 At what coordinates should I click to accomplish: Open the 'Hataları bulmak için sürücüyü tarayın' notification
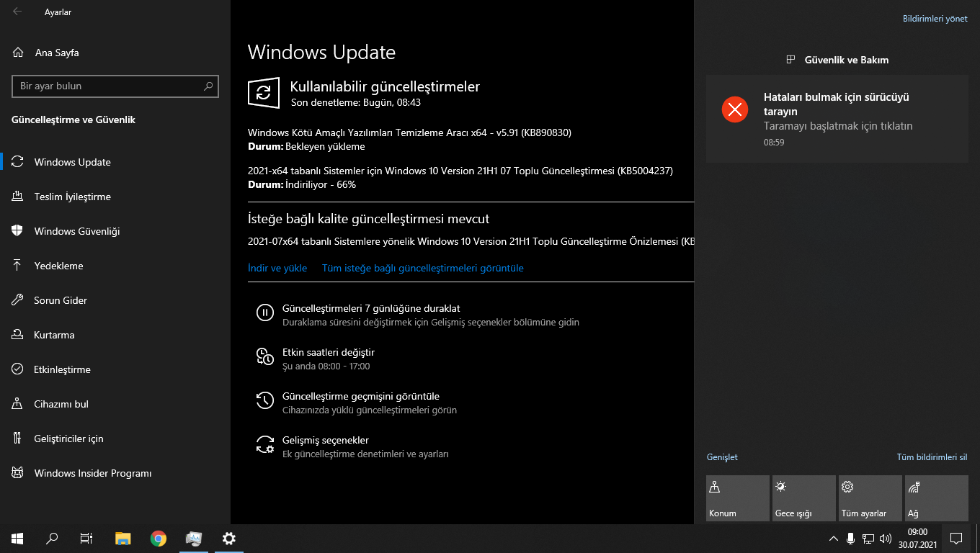pyautogui.click(x=837, y=118)
